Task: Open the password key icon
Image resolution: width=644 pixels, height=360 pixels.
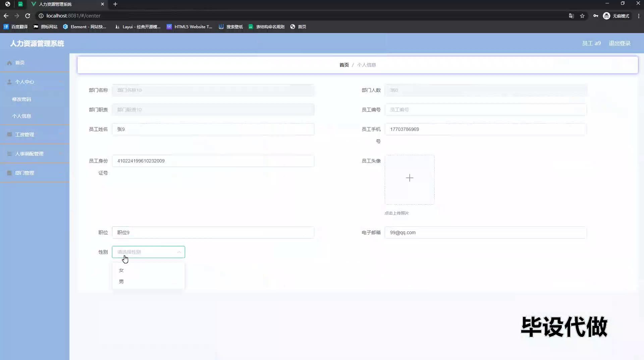Action: click(595, 16)
